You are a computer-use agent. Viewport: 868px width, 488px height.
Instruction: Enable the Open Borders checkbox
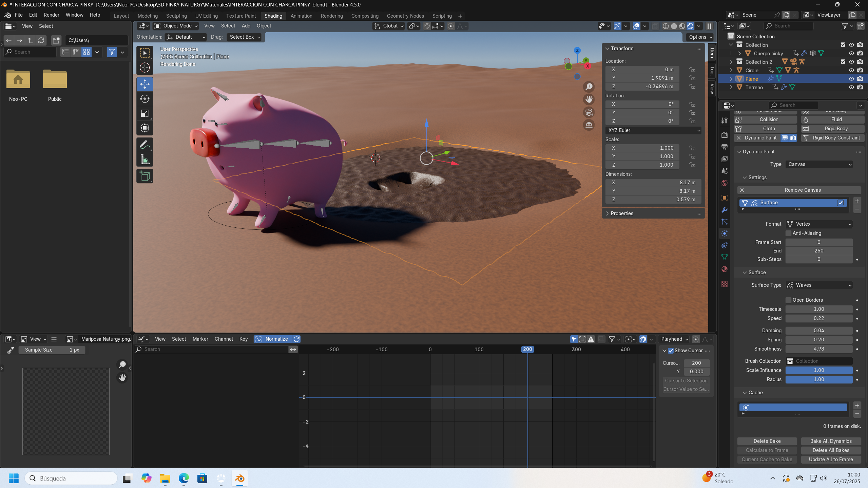[x=789, y=300]
